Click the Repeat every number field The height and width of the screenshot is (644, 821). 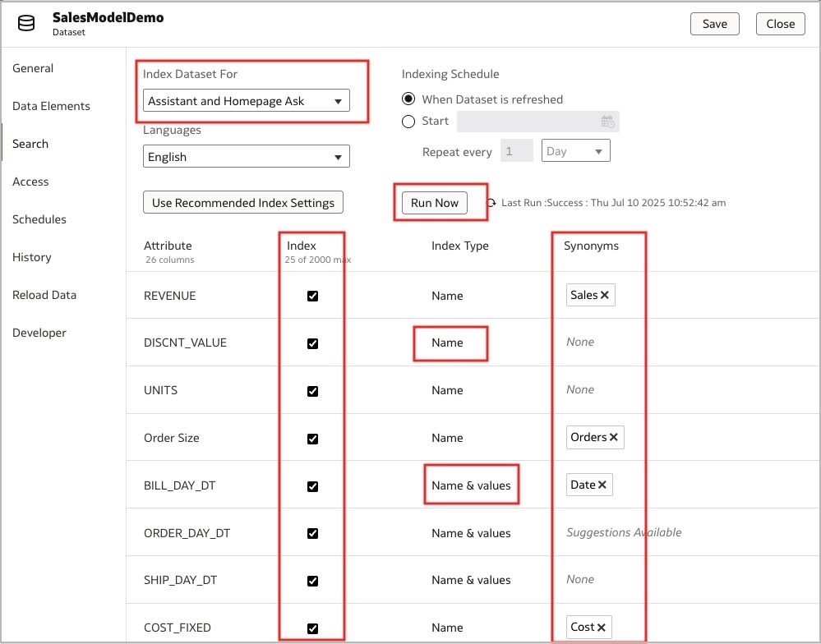516,150
